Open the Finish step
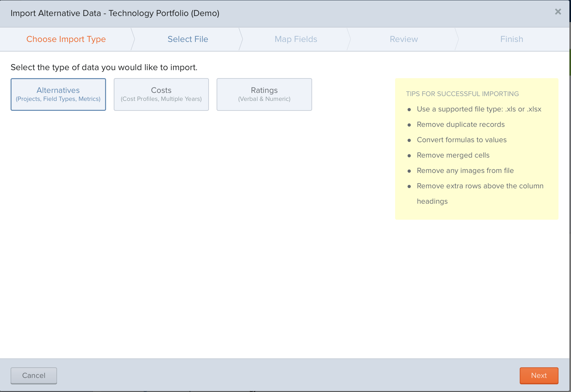Image resolution: width=571 pixels, height=392 pixels. coord(512,39)
